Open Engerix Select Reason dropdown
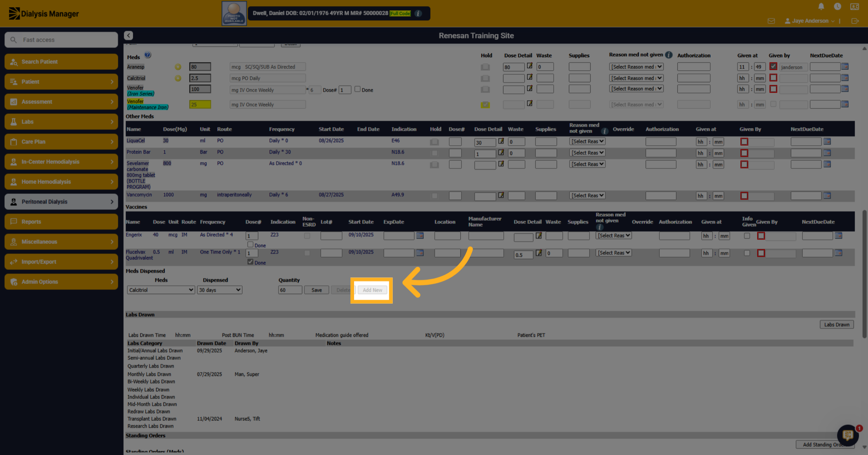The width and height of the screenshot is (868, 455). click(614, 236)
